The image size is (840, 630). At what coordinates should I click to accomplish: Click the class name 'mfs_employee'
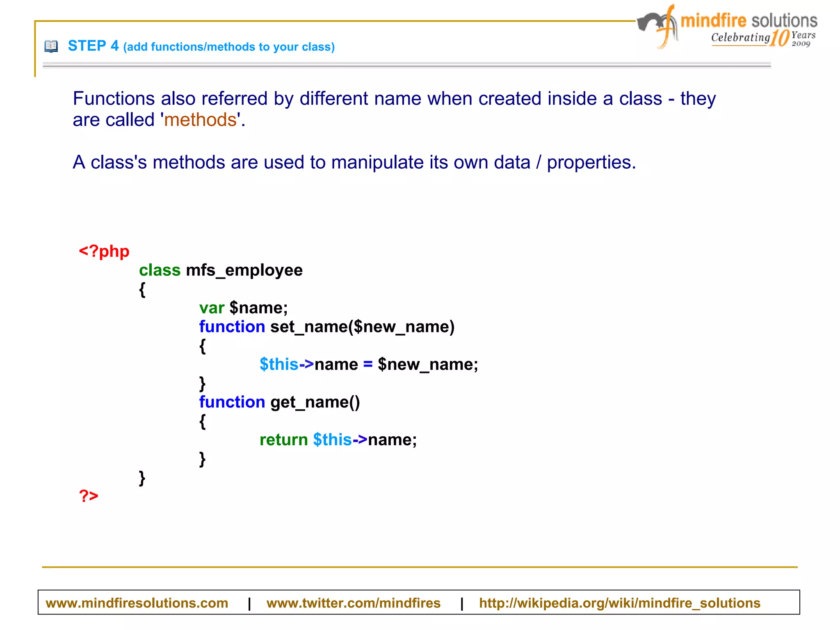pos(244,271)
